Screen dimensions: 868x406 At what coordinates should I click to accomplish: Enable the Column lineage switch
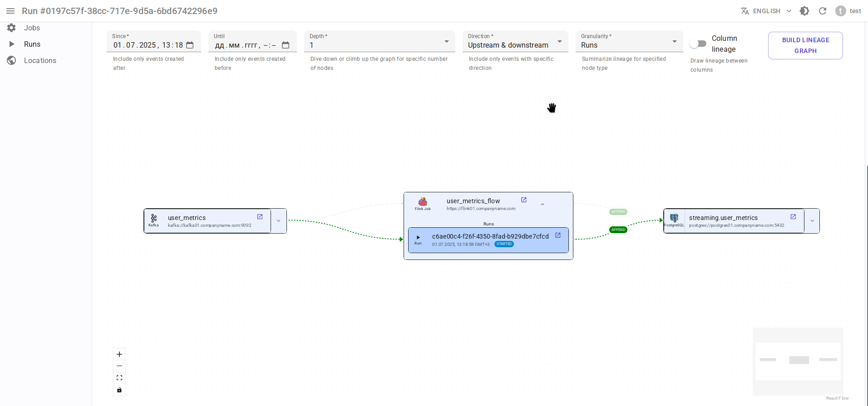point(698,44)
